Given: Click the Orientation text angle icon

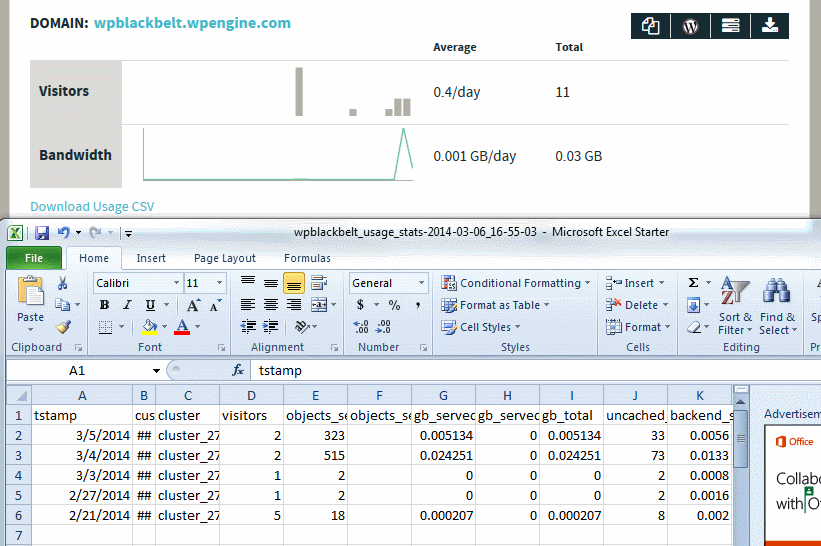Looking at the screenshot, I should (302, 327).
